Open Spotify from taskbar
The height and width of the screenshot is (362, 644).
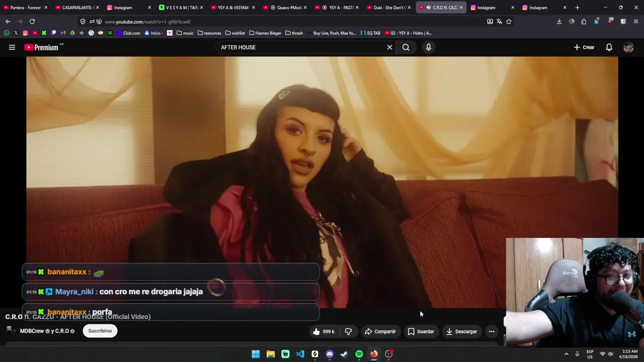pyautogui.click(x=359, y=354)
